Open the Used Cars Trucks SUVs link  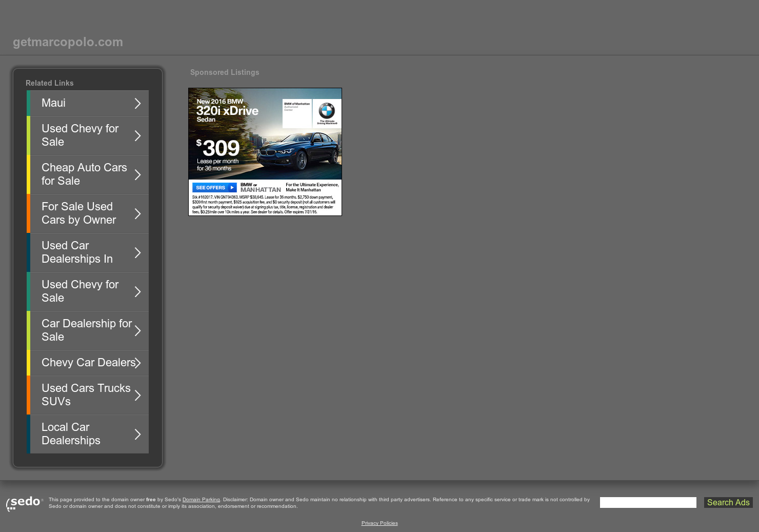88,395
